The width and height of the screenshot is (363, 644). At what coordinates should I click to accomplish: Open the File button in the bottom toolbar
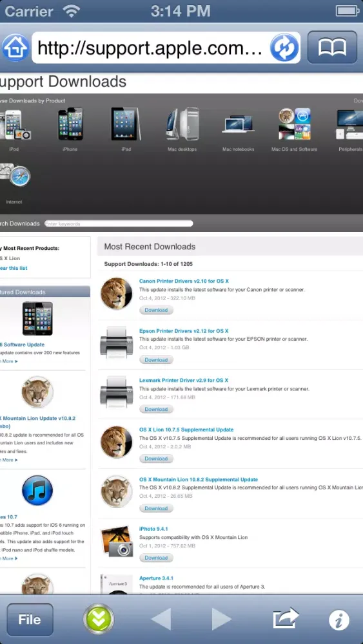tap(30, 620)
